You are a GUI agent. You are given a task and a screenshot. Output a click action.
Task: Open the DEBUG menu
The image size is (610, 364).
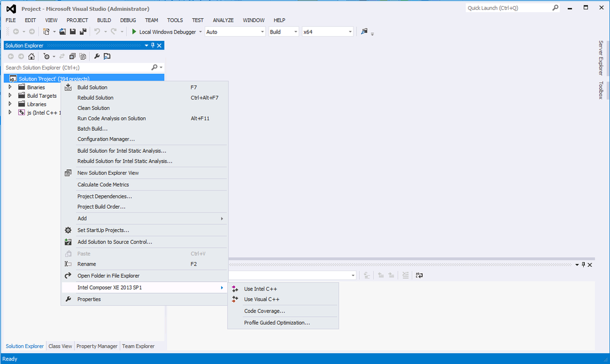tap(128, 20)
